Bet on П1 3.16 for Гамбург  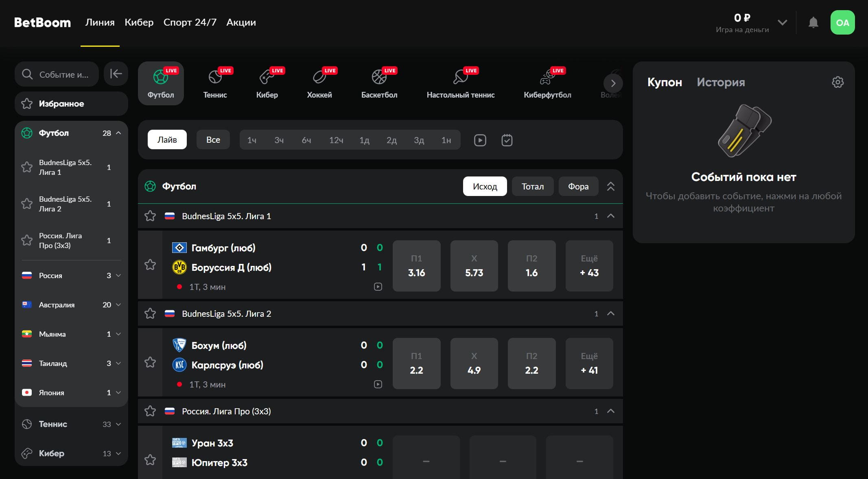click(416, 266)
